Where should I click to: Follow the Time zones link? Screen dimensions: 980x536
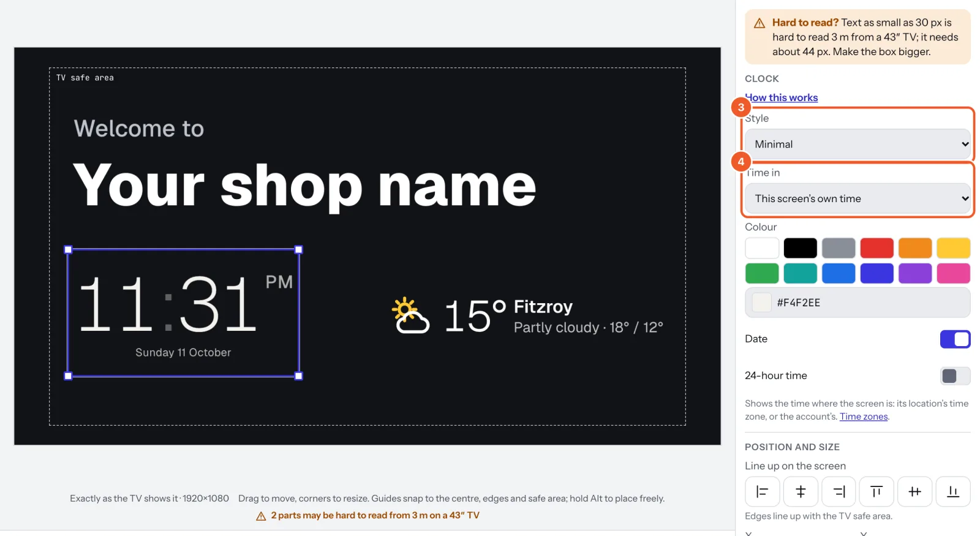pos(864,417)
